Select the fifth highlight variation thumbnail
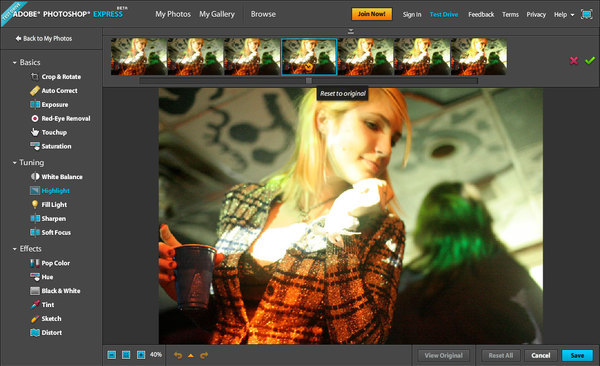Screen dimensions: 600x366 pyautogui.click(x=365, y=57)
